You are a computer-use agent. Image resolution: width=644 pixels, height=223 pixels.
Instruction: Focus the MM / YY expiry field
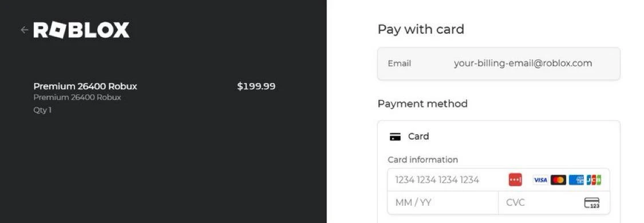coord(442,203)
